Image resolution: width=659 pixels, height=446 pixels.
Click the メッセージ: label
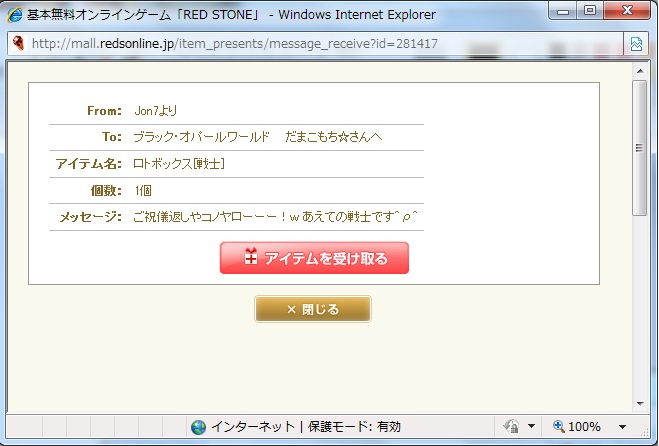(90, 217)
